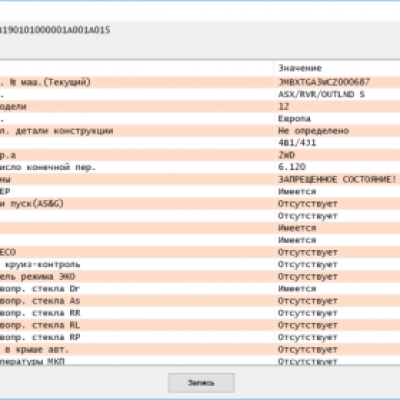The width and height of the screenshot is (400, 400).
Task: Select the конечной пер. row label
Action: point(61,167)
